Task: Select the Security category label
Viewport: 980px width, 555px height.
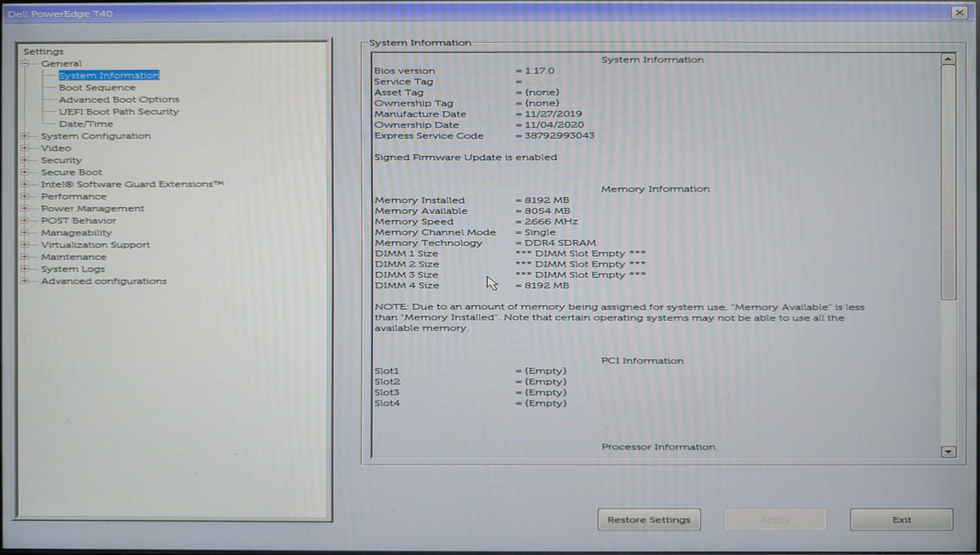Action: click(61, 160)
